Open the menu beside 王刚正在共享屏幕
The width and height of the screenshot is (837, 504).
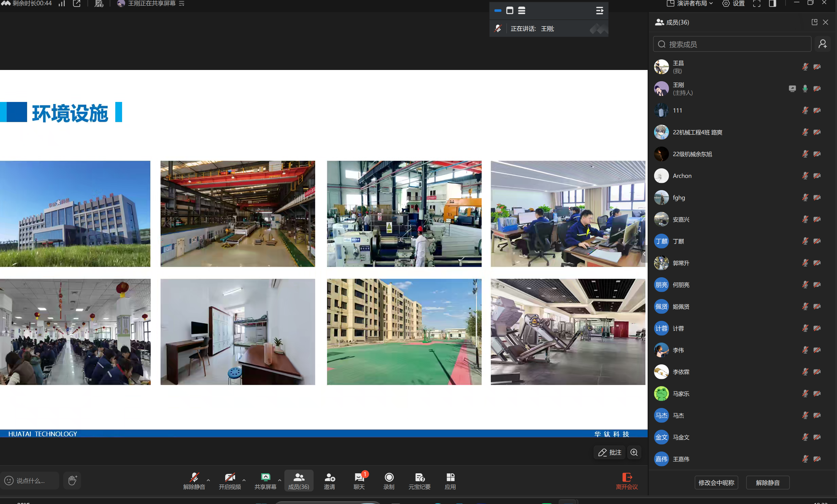click(x=182, y=4)
